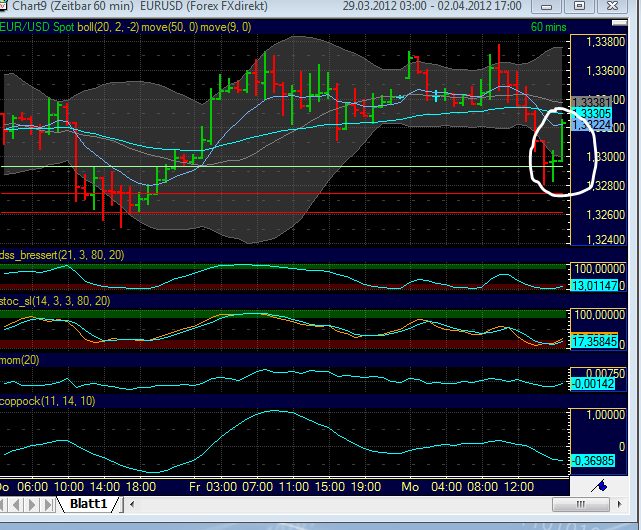Click the green '60 mins' timeframe label
The width and height of the screenshot is (641, 530).
549,27
